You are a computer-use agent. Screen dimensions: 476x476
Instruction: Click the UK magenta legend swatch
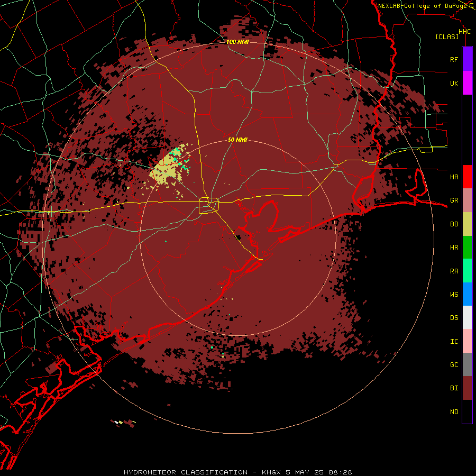pos(467,83)
